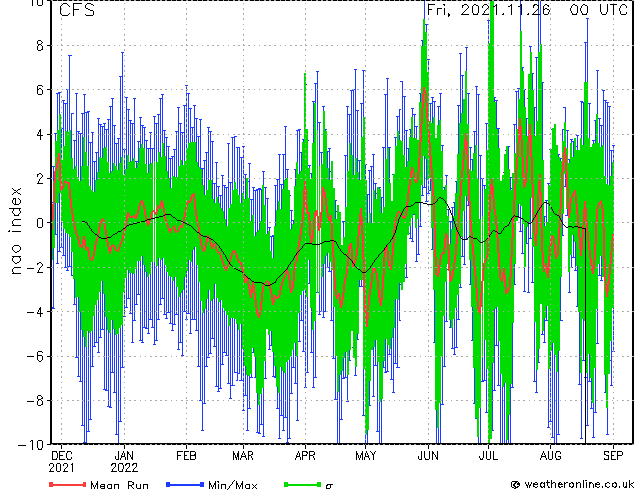Screen dimensions: 634x490
Task: Click the green sigma legend swatch
Action: (x=302, y=484)
